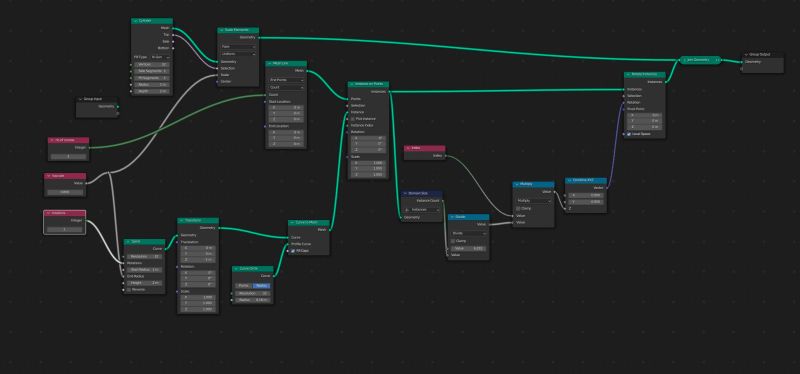
Task: Click the Y field in Combine XYZ node
Action: (586, 202)
